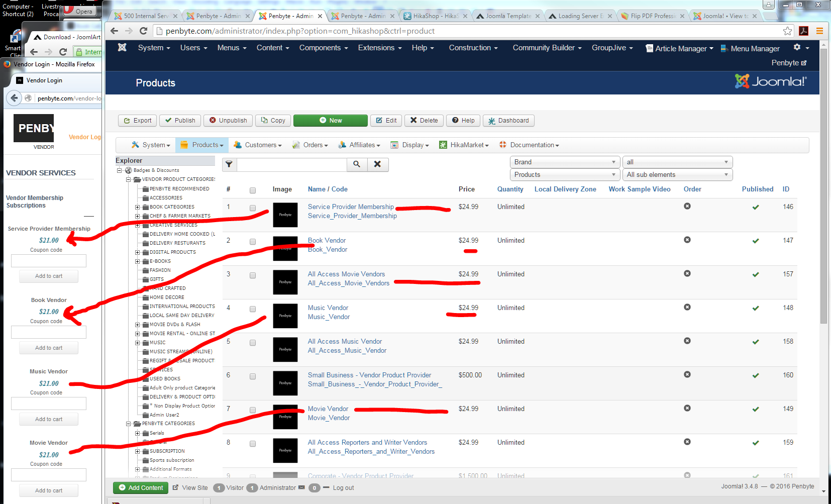Open the HikaShop Orders menu
This screenshot has height=504, width=831.
point(310,145)
